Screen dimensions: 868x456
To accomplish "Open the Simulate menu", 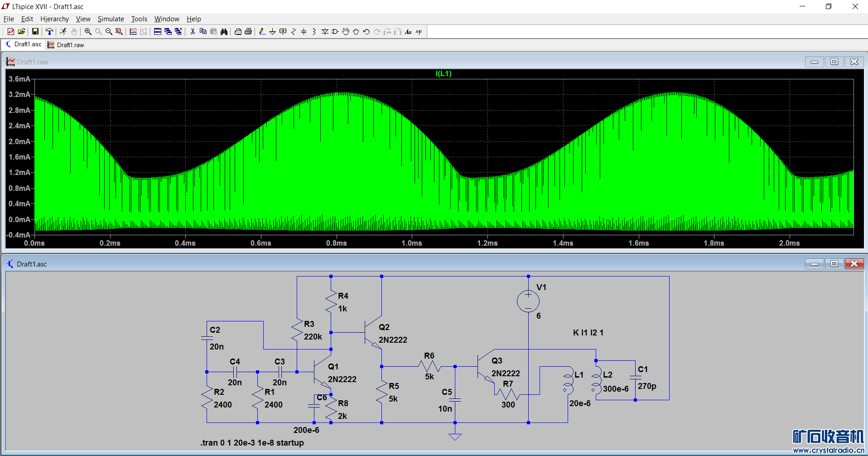I will 111,19.
